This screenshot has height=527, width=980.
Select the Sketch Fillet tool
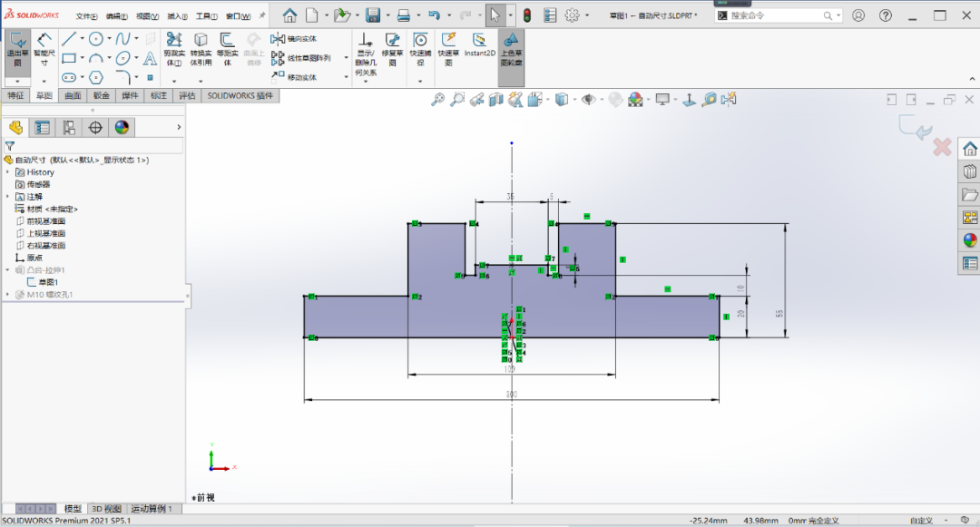[x=122, y=77]
